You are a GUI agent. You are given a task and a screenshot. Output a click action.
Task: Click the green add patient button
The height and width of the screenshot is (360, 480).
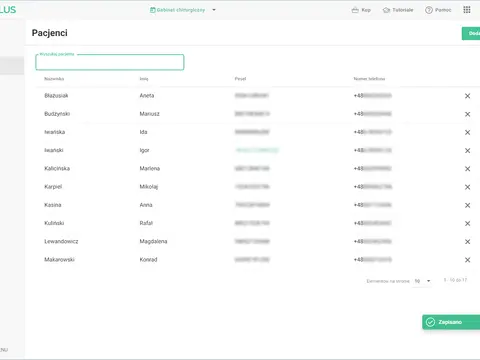pos(471,33)
